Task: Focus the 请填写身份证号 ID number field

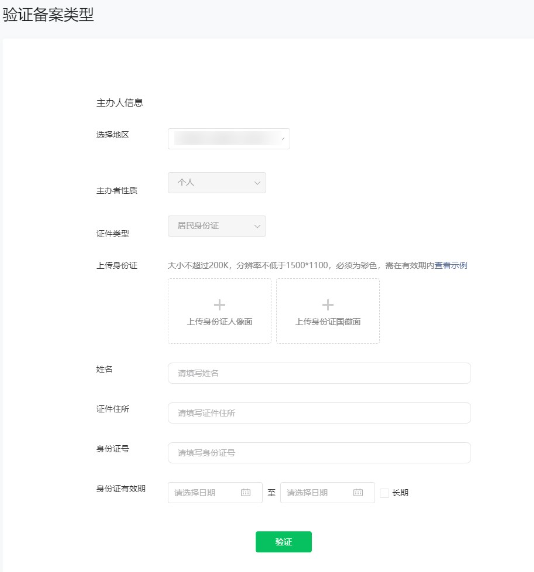Action: [319, 453]
